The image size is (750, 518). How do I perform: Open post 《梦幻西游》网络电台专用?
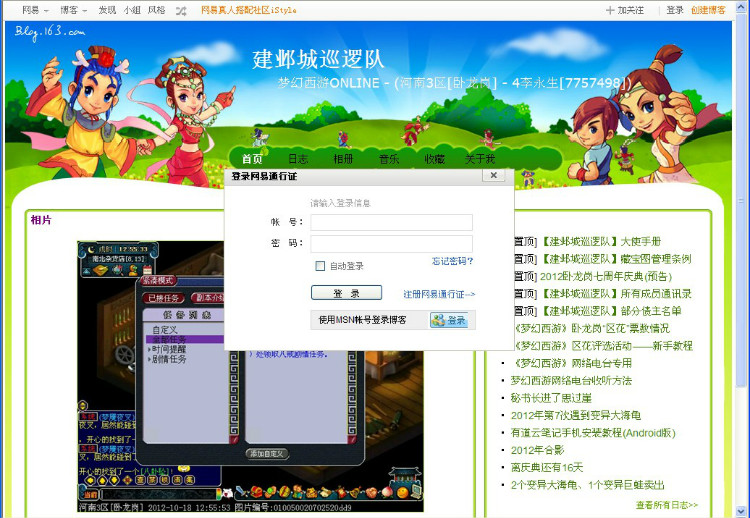571,364
